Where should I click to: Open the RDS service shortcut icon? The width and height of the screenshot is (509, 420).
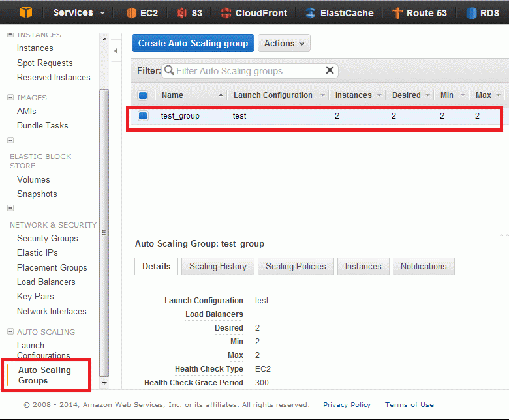click(x=471, y=13)
